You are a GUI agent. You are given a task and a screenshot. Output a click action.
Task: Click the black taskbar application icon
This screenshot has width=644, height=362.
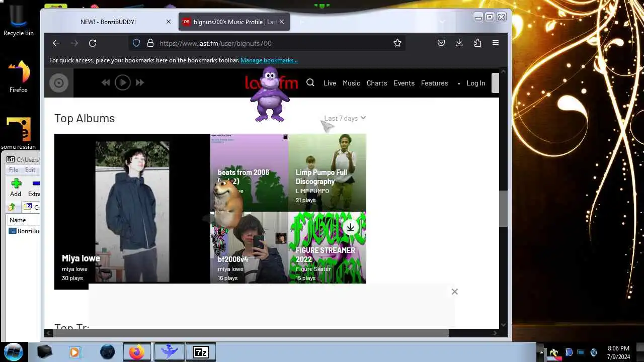44,352
